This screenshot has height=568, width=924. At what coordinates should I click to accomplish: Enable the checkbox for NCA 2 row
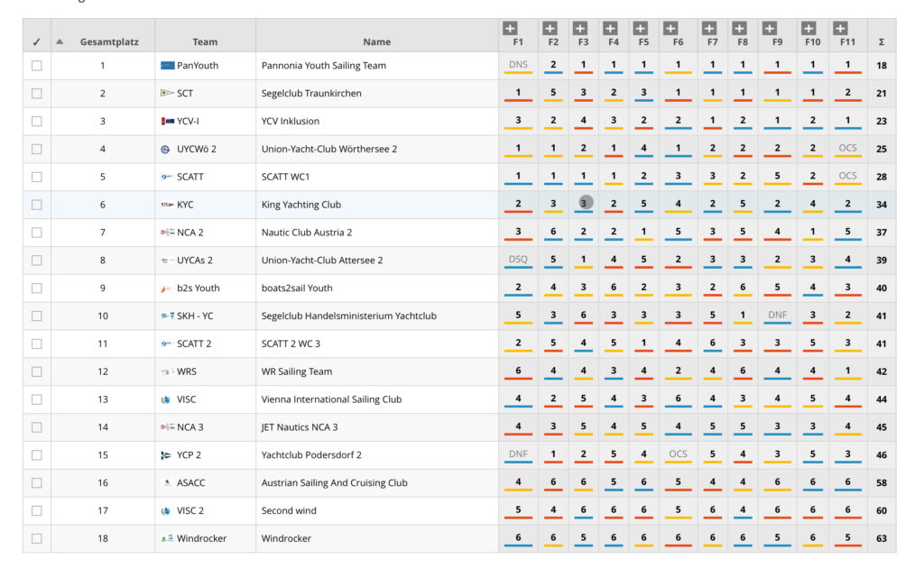pos(36,233)
